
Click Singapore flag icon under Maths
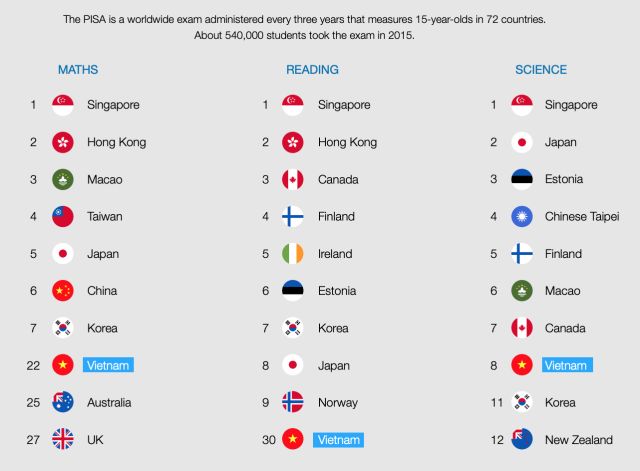[x=63, y=105]
